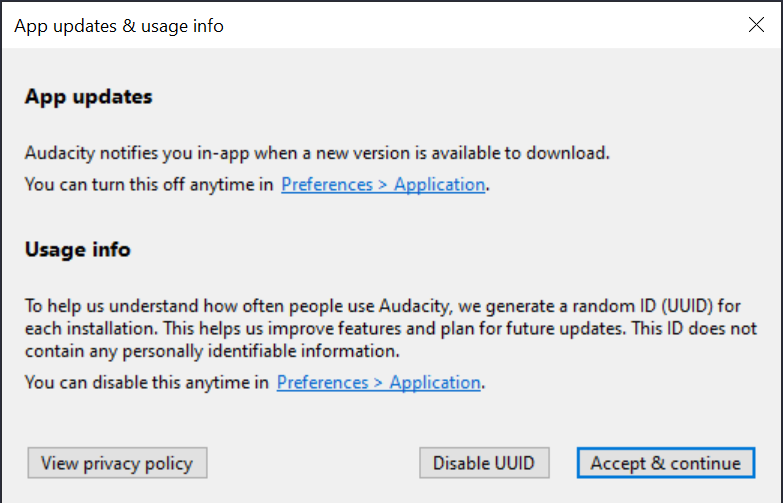This screenshot has width=783, height=503.
Task: Follow Preferences > Application link under App updates
Action: (x=383, y=184)
